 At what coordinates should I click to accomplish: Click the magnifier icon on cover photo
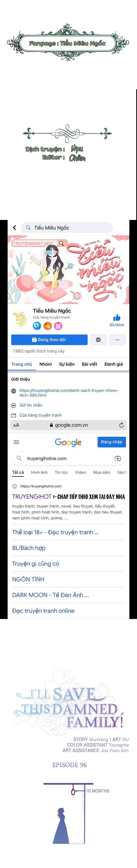coord(61,243)
